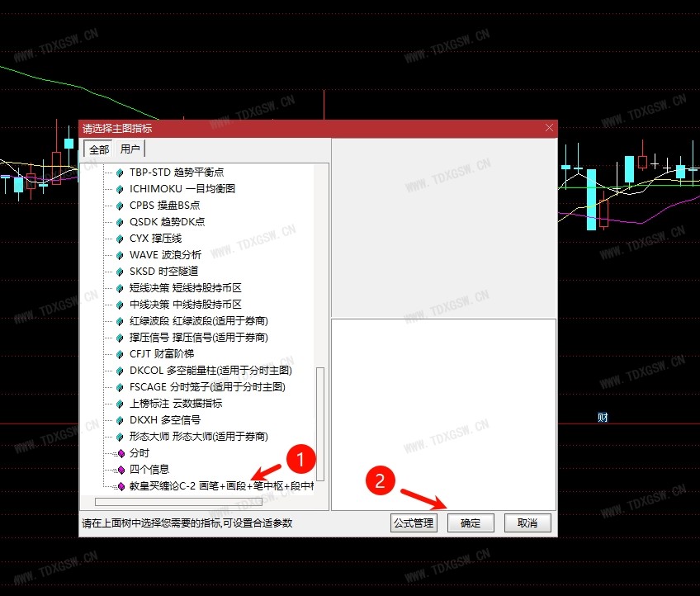Click the icon beside CYX 撑压线
The height and width of the screenshot is (596, 700).
tap(120, 239)
